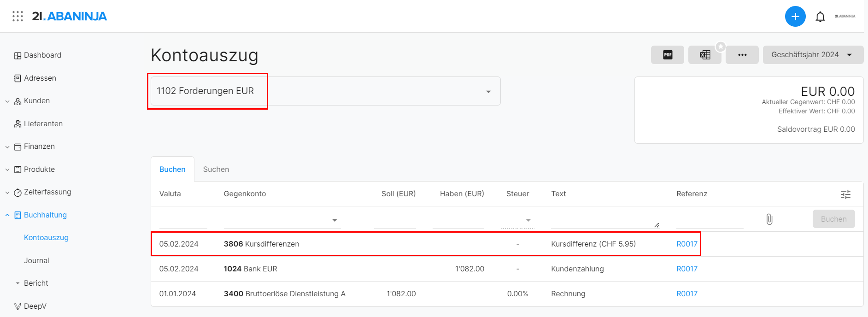Expand the Zeiterfassung menu chevron
The height and width of the screenshot is (317, 868).
pos(7,193)
